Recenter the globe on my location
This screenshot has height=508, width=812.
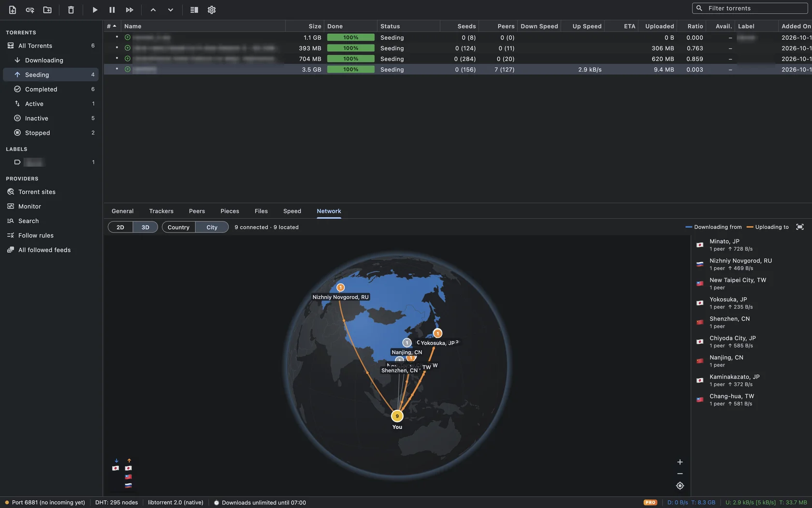coord(680,486)
